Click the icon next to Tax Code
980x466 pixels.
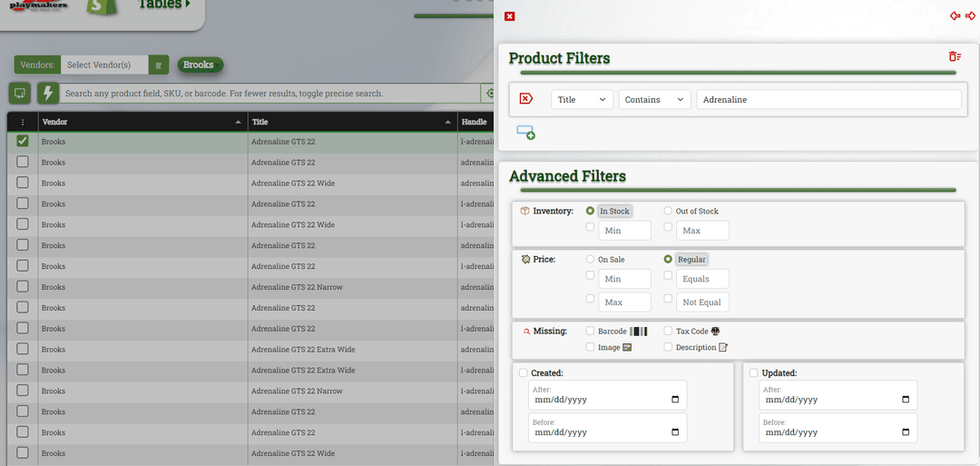click(x=716, y=331)
